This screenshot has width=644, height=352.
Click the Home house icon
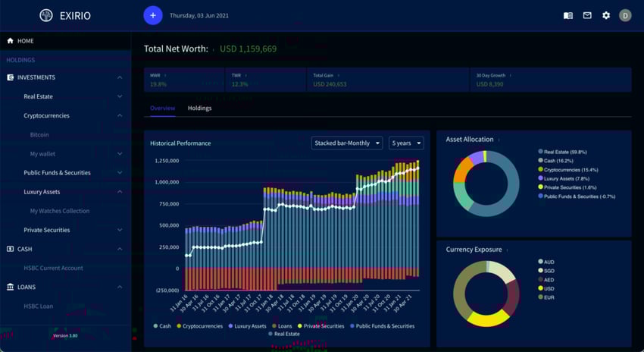11,41
